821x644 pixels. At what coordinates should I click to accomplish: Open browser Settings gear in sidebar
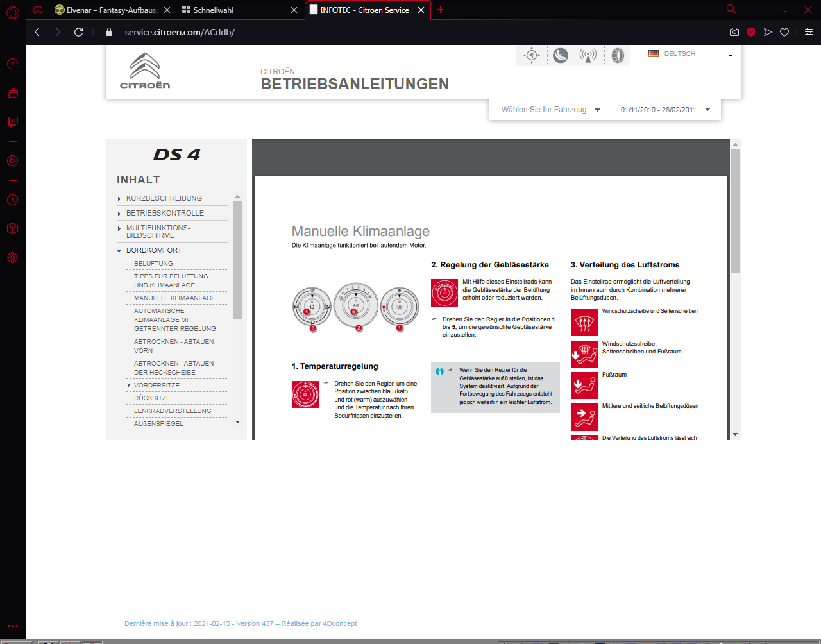tap(12, 258)
